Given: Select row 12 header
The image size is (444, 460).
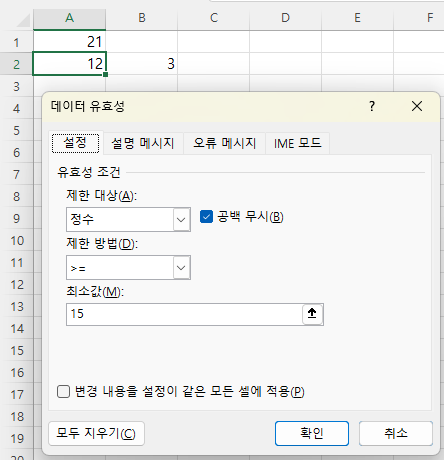Looking at the screenshot, I should coord(16,284).
